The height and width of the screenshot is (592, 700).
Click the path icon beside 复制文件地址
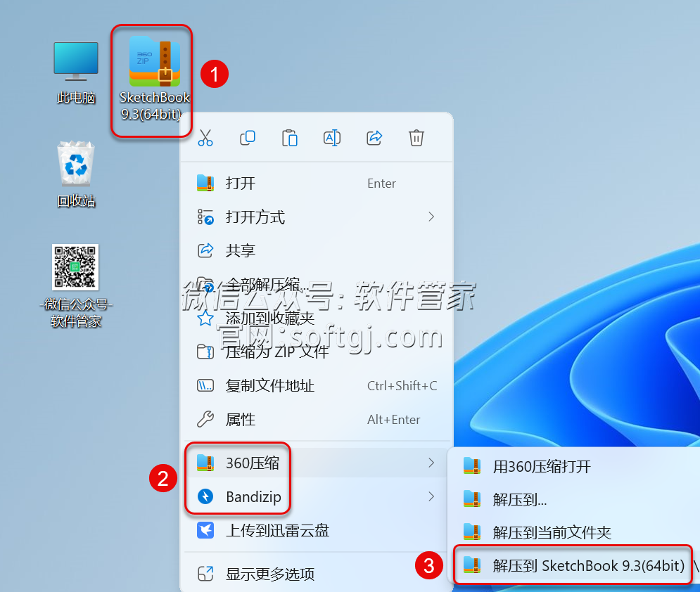[x=205, y=385]
